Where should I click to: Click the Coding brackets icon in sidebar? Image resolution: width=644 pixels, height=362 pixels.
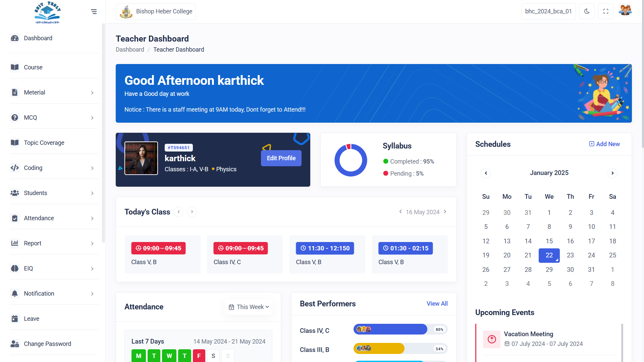click(x=15, y=168)
